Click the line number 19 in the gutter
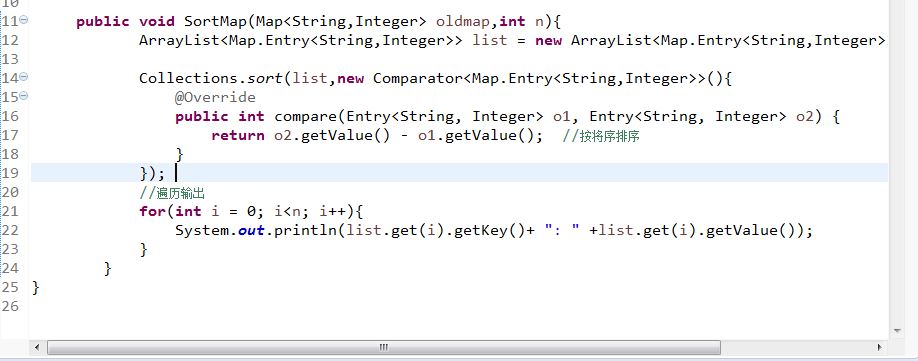 point(10,173)
